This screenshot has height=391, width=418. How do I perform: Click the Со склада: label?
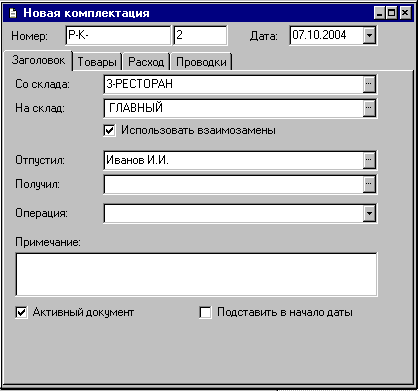pos(43,84)
